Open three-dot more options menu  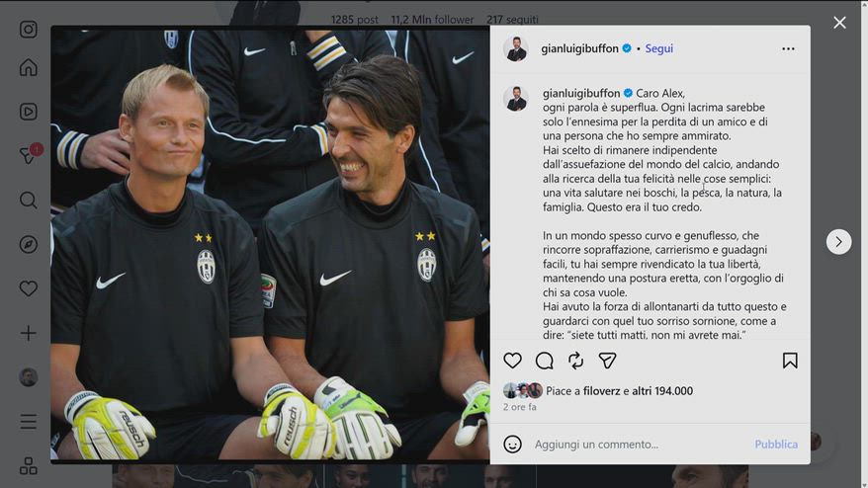click(x=788, y=48)
